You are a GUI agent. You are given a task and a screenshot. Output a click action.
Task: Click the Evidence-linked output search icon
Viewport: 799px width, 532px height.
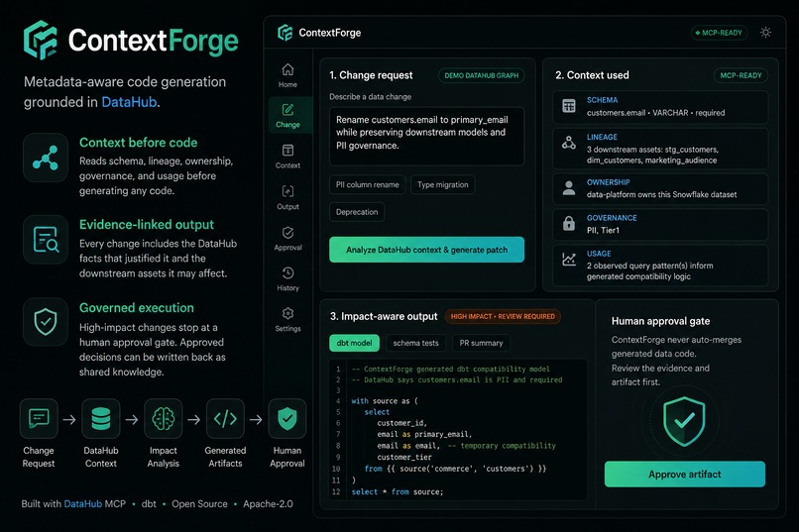[46, 240]
